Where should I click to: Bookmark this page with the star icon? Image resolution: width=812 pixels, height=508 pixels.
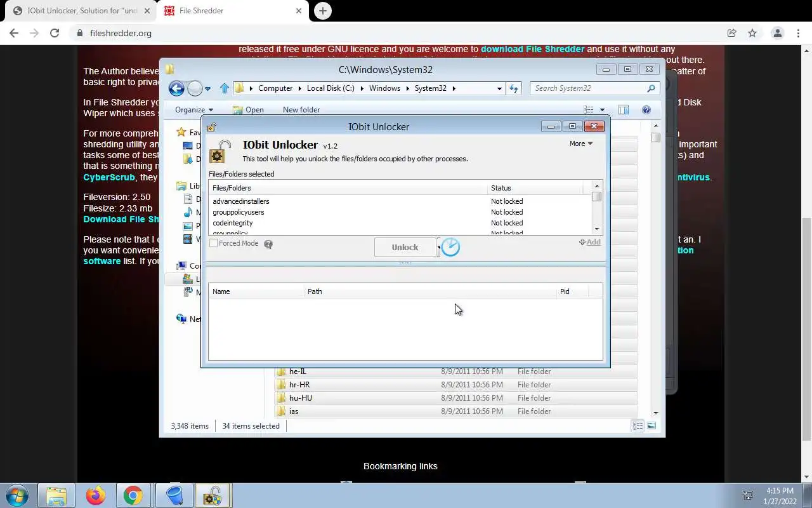(752, 33)
